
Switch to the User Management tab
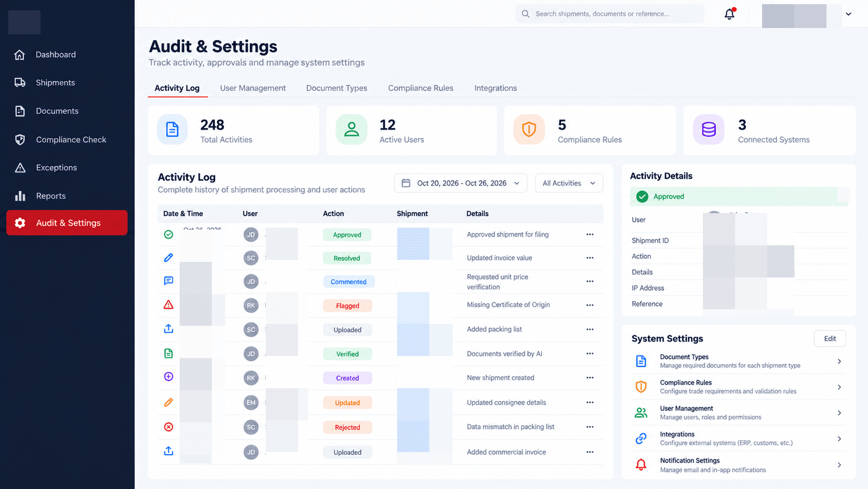point(253,88)
